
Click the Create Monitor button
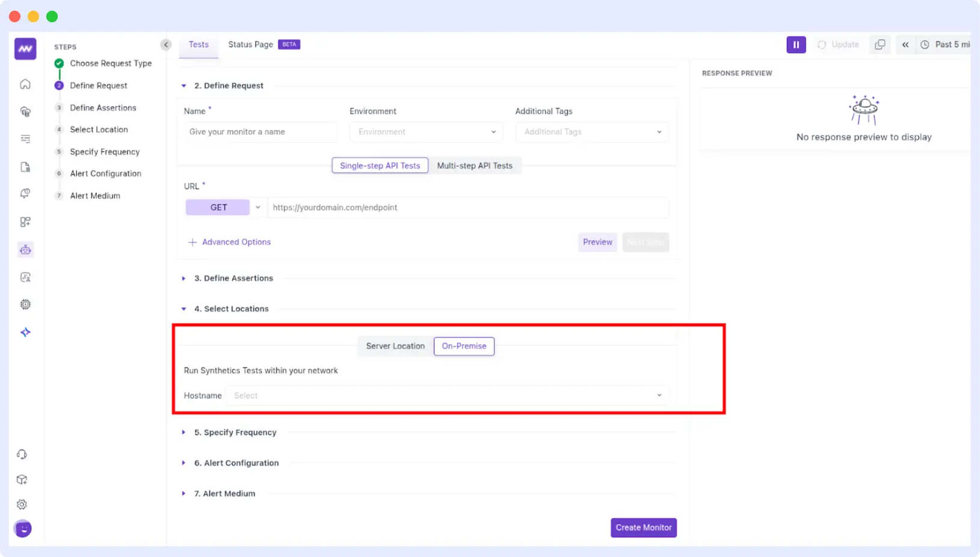coord(643,528)
